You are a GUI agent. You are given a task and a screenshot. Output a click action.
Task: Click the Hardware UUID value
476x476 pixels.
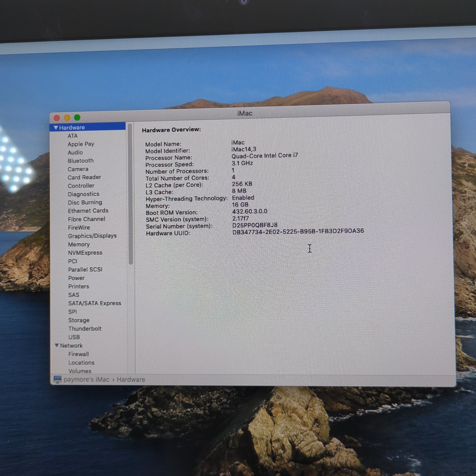click(x=298, y=231)
